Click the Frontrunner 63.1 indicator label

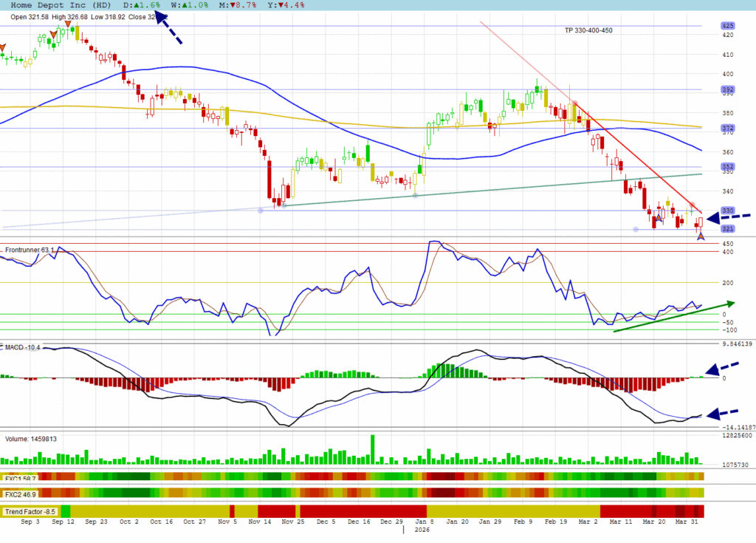(30, 250)
